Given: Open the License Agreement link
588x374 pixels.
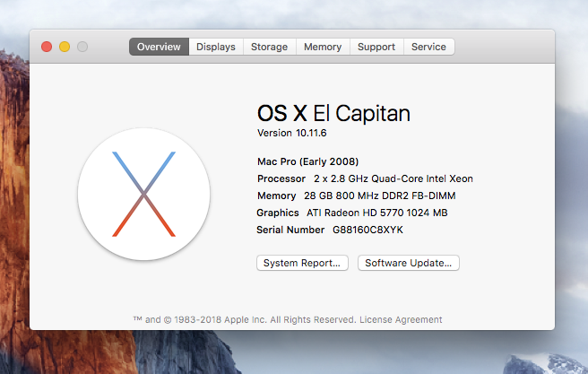Looking at the screenshot, I should pos(401,319).
